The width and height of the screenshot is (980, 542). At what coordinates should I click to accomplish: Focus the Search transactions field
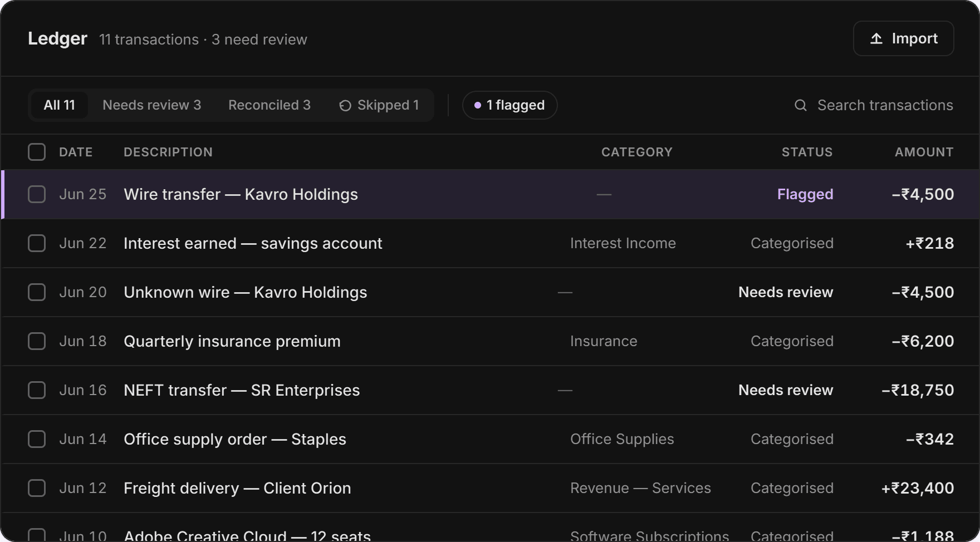pos(874,105)
